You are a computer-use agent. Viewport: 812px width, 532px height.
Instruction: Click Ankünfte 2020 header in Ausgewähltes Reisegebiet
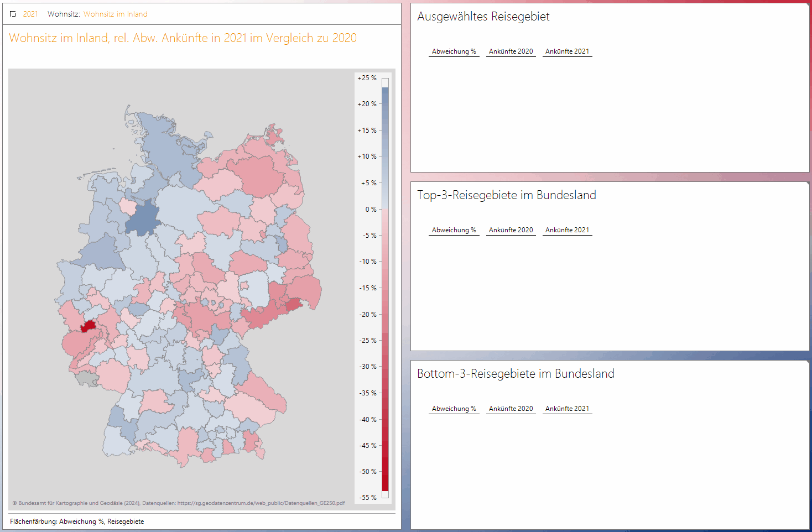click(511, 51)
